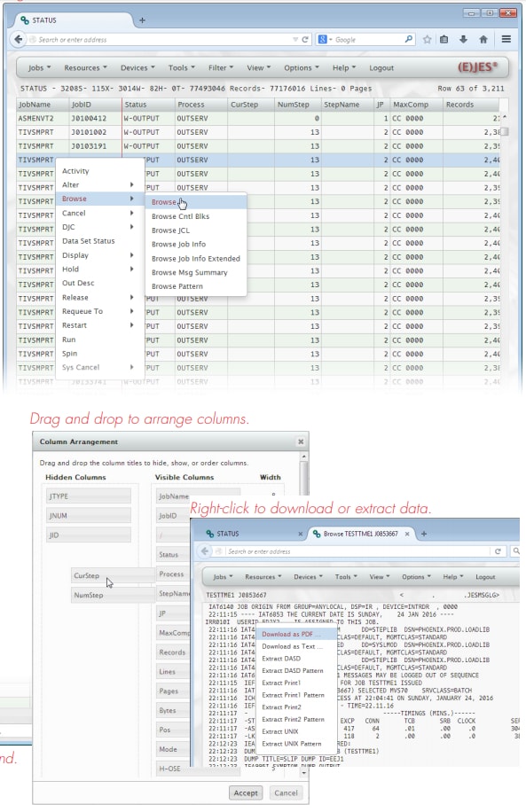This screenshot has height=812, width=526.
Task: Select Spin in context menu
Action: coord(99,354)
